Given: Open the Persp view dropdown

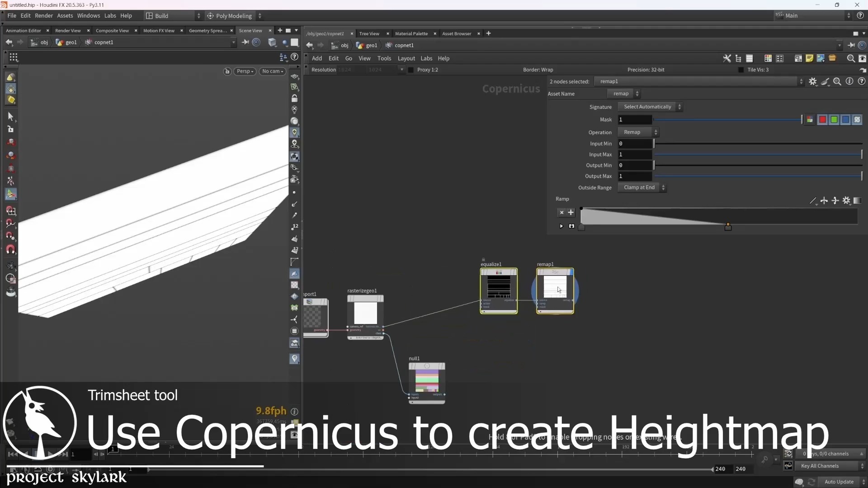Looking at the screenshot, I should [x=245, y=71].
